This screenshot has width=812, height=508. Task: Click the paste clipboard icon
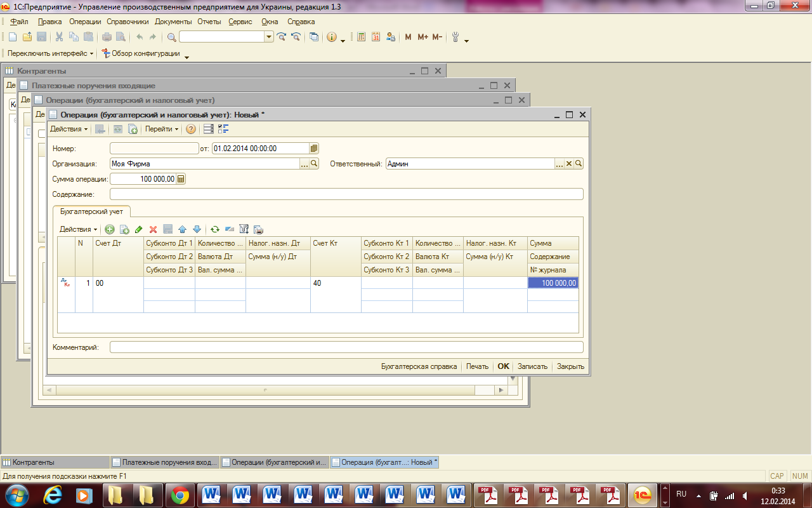point(88,37)
